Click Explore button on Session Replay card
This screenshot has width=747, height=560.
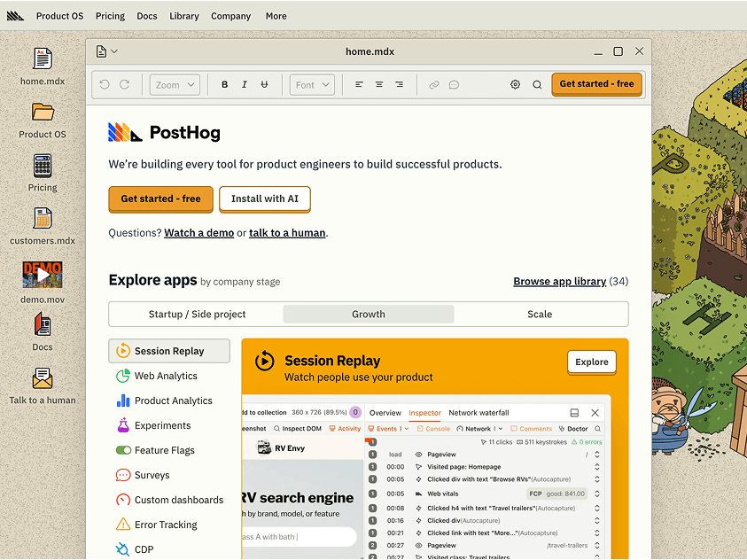[591, 362]
